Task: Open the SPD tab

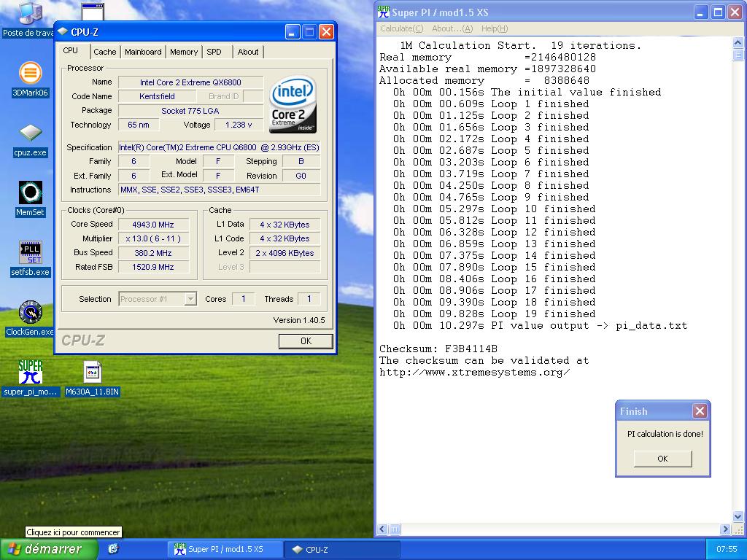Action: 214,52
